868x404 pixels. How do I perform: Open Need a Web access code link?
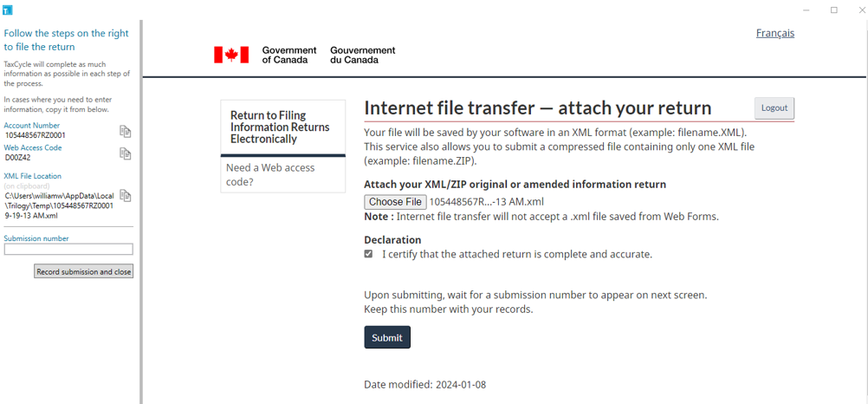pos(270,174)
